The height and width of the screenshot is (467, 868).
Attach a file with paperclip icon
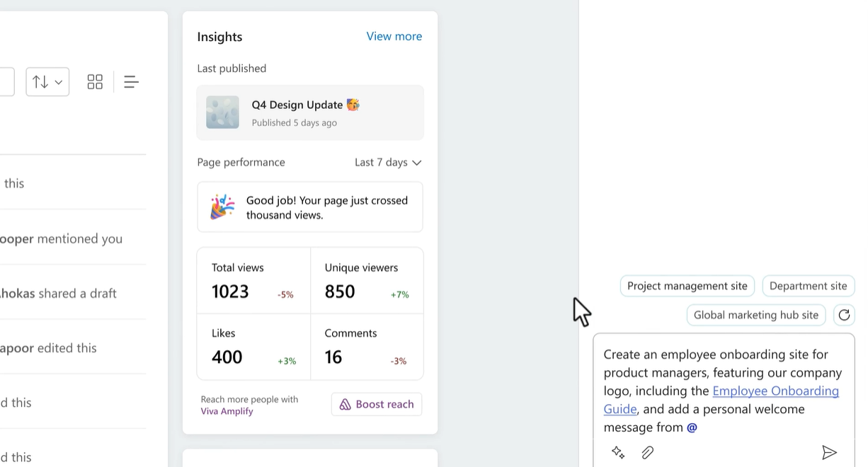pos(647,452)
